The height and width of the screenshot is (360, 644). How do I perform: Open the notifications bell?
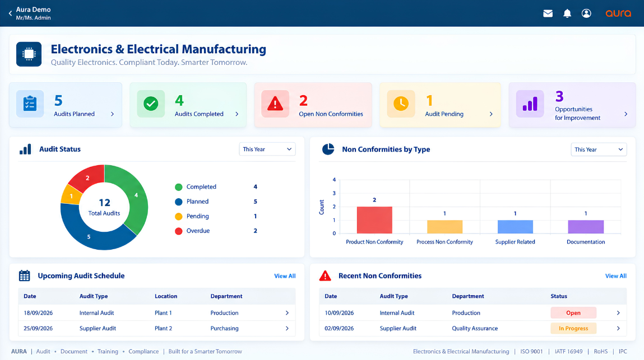(x=567, y=13)
